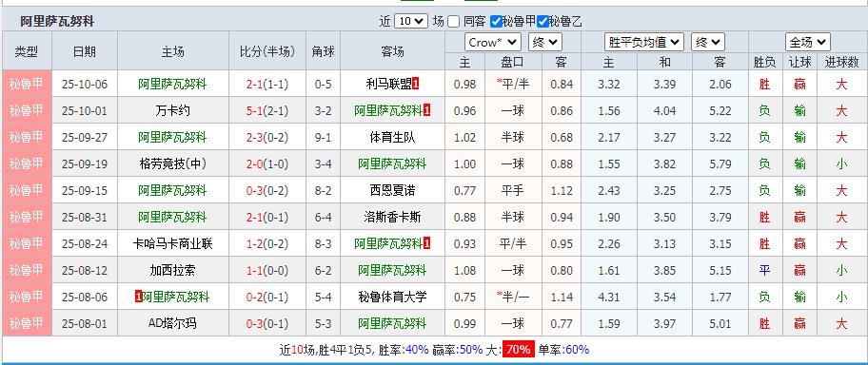This screenshot has height=365, width=868.
Task: Click date 25-08-31
Action: (x=84, y=218)
